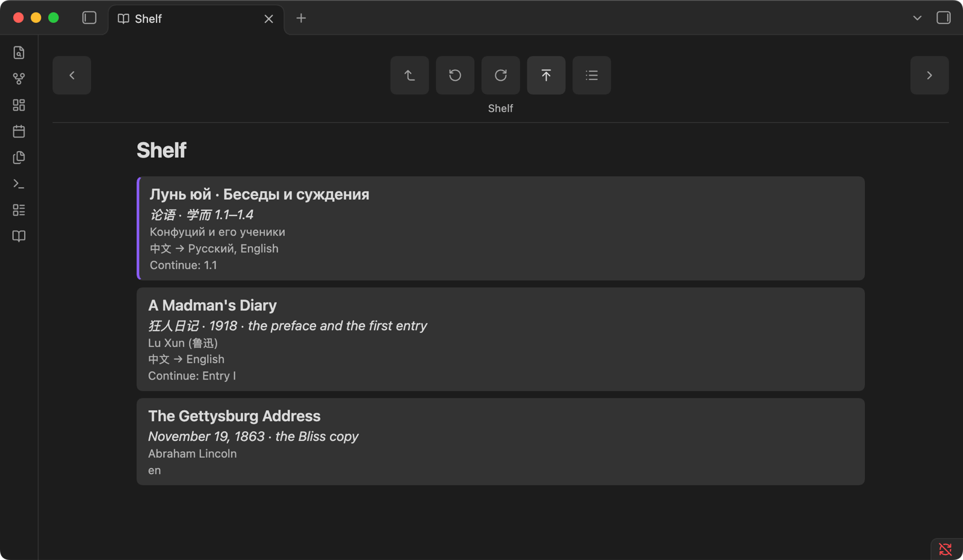Select the Shelf tab

click(196, 19)
